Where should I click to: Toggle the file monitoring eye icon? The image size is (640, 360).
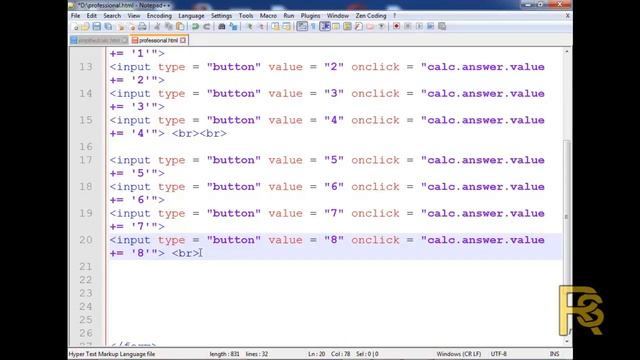382,27
